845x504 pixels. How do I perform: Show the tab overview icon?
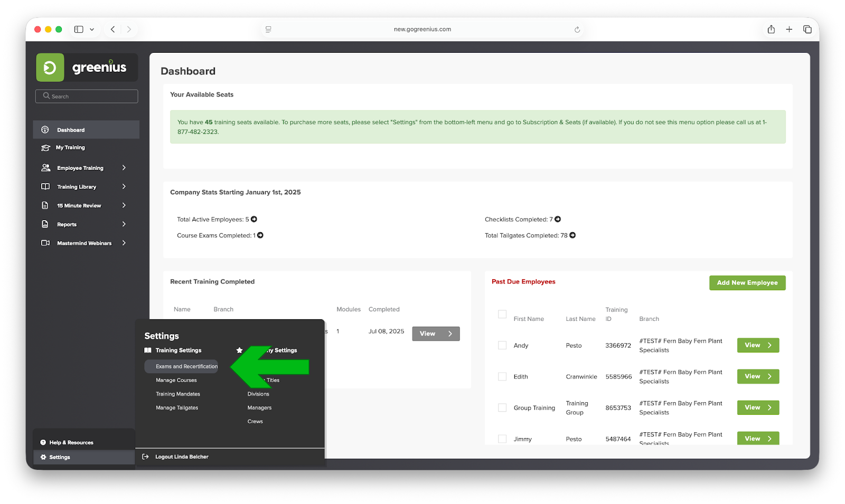coord(807,30)
